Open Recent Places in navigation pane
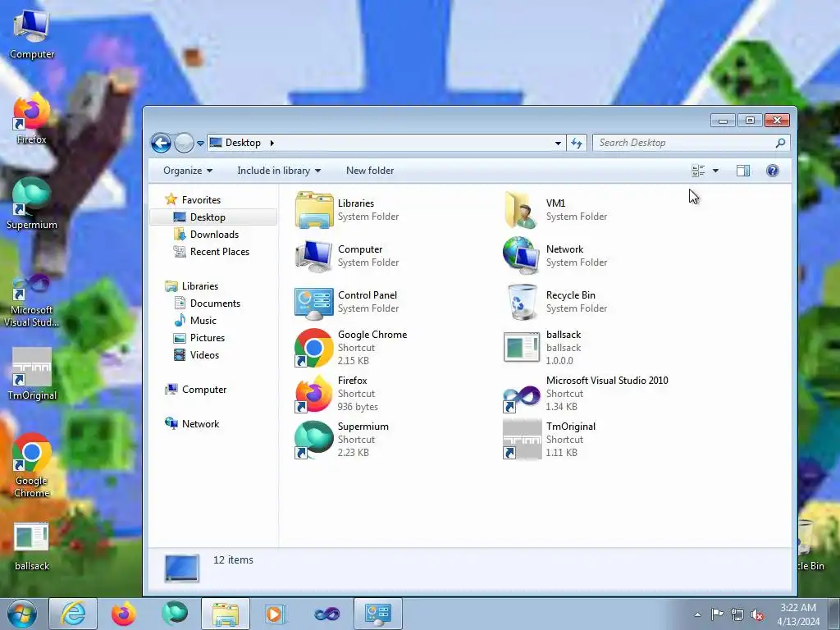The height and width of the screenshot is (630, 840). click(220, 251)
